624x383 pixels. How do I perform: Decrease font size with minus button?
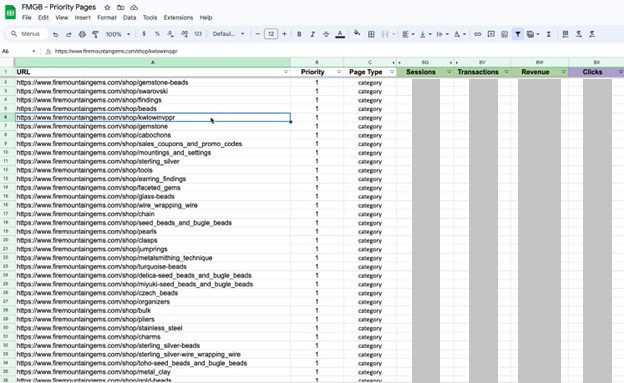[257, 34]
